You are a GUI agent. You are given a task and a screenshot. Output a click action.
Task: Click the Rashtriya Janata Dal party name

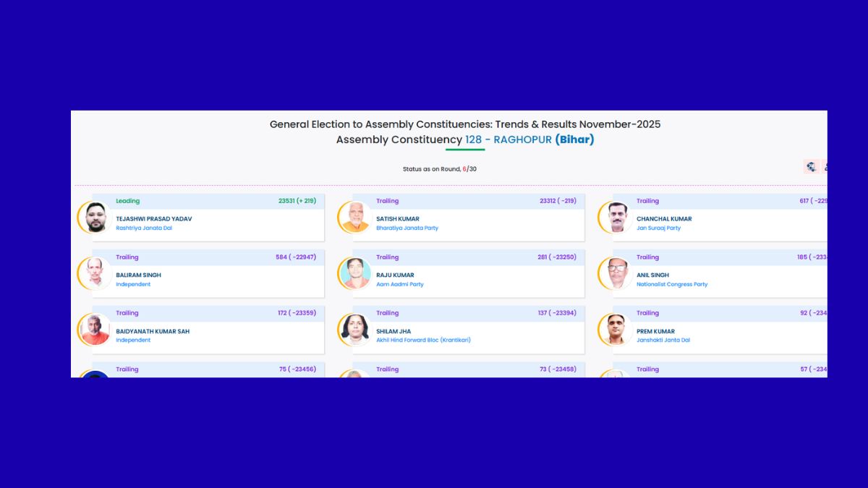coord(144,228)
